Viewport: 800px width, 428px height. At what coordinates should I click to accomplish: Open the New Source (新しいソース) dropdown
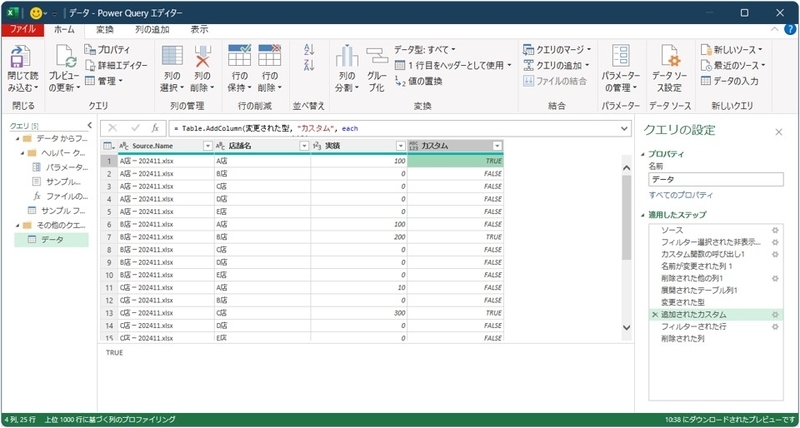tap(732, 50)
